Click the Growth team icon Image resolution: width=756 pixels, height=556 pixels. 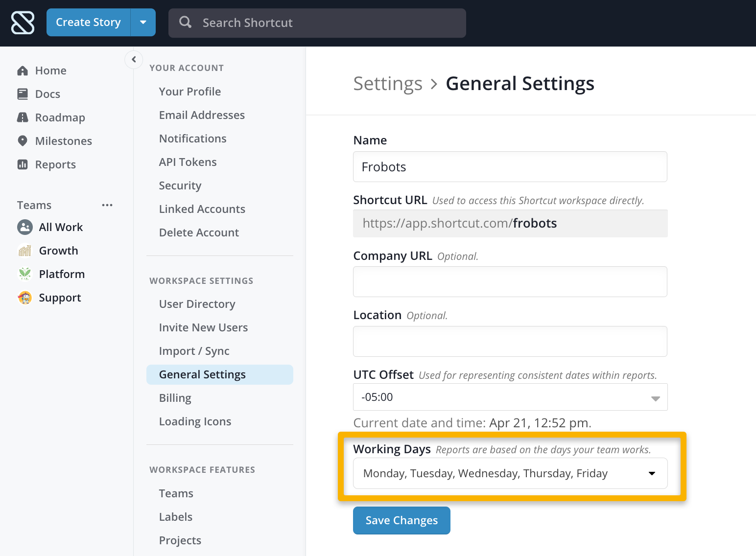tap(25, 251)
